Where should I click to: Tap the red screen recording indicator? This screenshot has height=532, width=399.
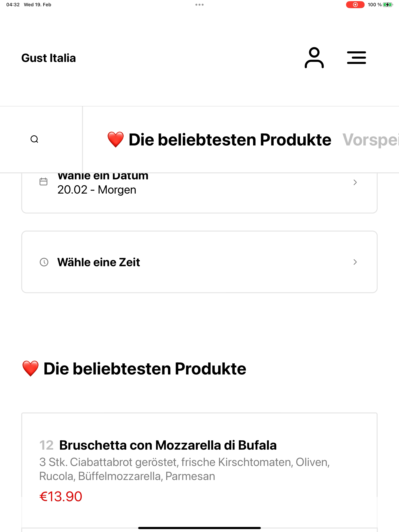click(355, 4)
